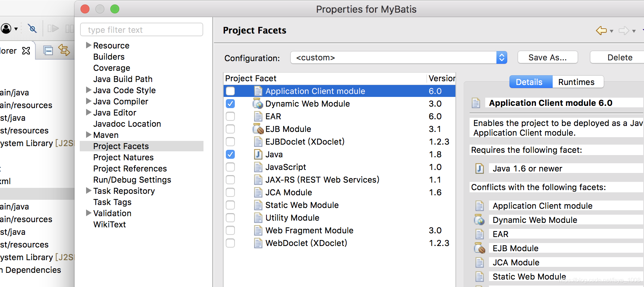Expand the Java Compiler node
This screenshot has height=287, width=644.
[88, 101]
